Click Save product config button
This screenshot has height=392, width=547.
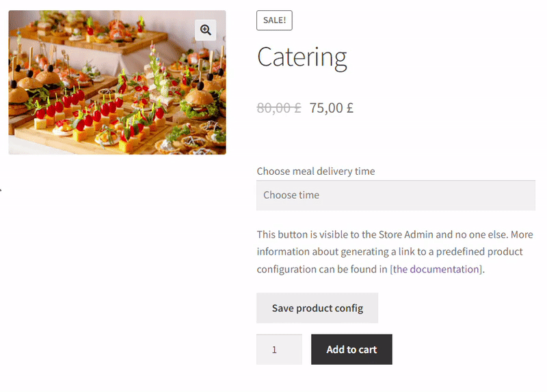pyautogui.click(x=317, y=308)
